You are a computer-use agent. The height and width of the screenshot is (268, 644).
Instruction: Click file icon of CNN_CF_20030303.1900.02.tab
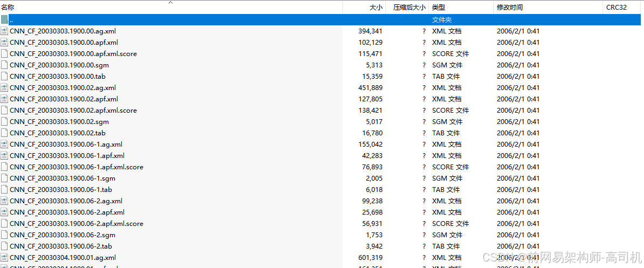point(4,133)
